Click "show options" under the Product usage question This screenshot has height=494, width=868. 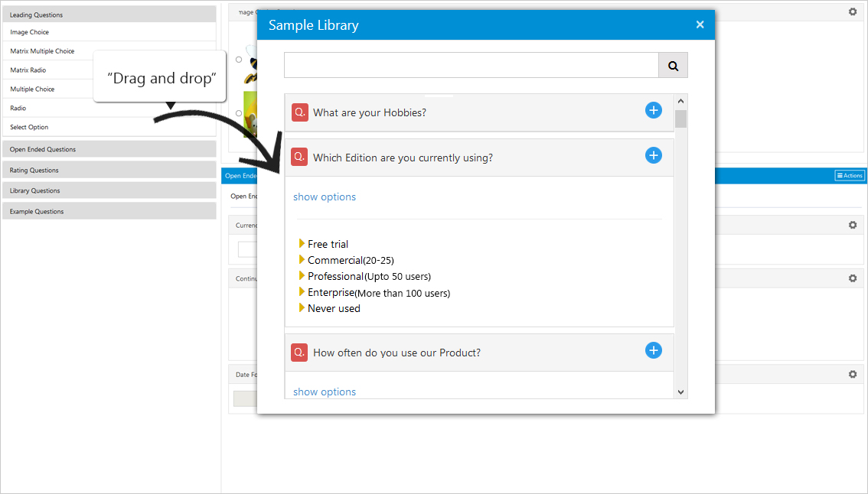point(325,392)
